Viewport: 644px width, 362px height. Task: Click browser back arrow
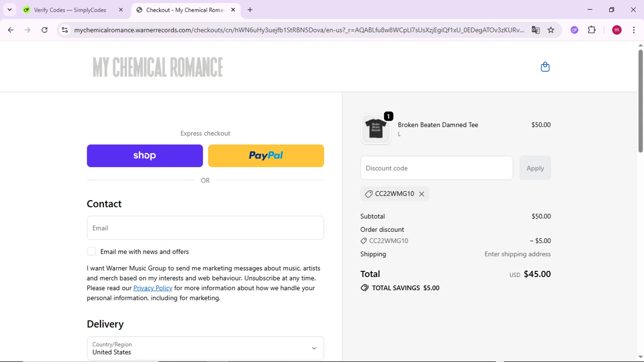[x=11, y=30]
